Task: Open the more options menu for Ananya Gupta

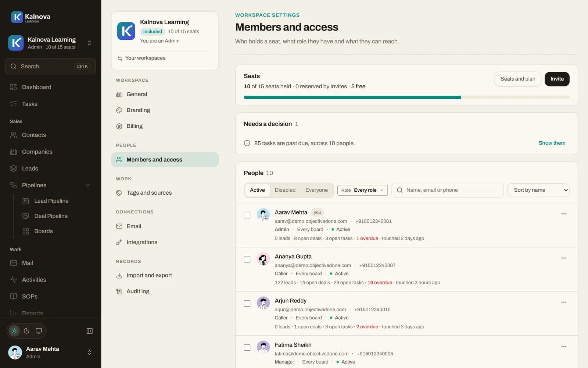Action: tap(564, 258)
